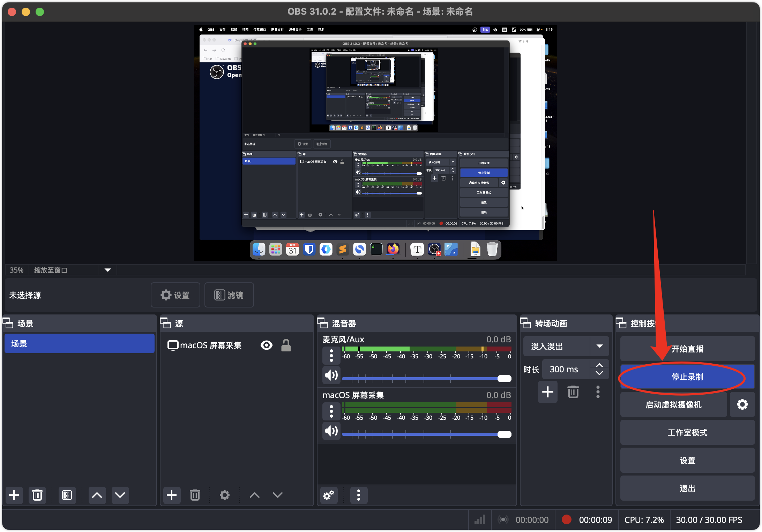Image resolution: width=762 pixels, height=532 pixels.
Task: Open source 设置 properties button in toolbar
Action: pos(175,295)
